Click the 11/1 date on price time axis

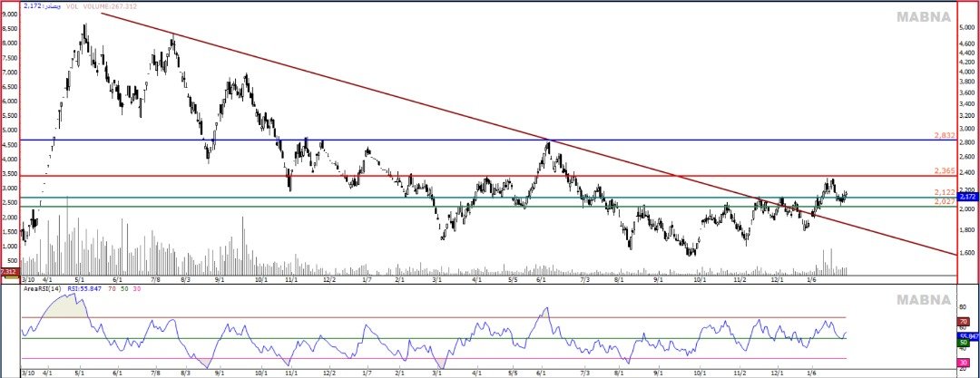point(291,282)
